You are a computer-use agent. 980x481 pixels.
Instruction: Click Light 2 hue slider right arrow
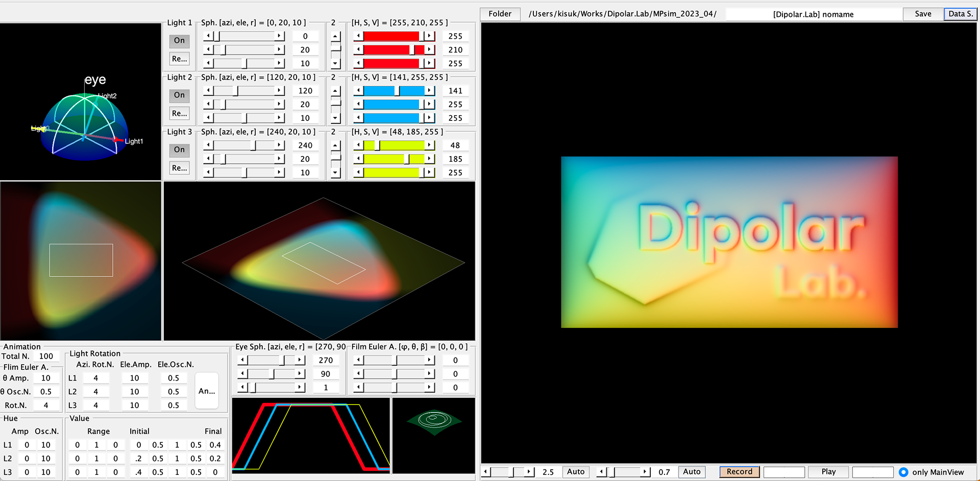click(430, 91)
